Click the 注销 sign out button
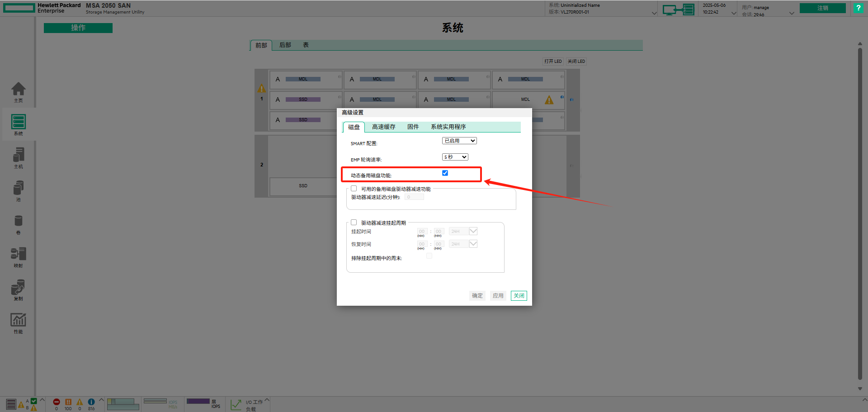The image size is (868, 412). (x=823, y=8)
